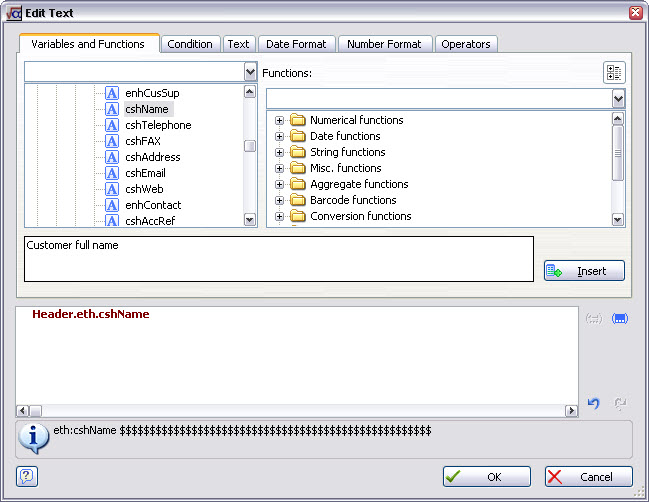Click the folder icon for Date functions

tap(297, 136)
